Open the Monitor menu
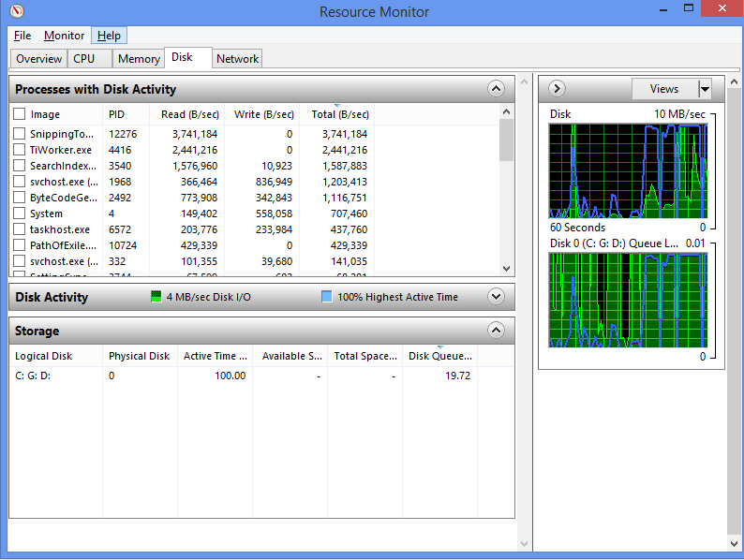Image resolution: width=744 pixels, height=560 pixels. click(64, 36)
